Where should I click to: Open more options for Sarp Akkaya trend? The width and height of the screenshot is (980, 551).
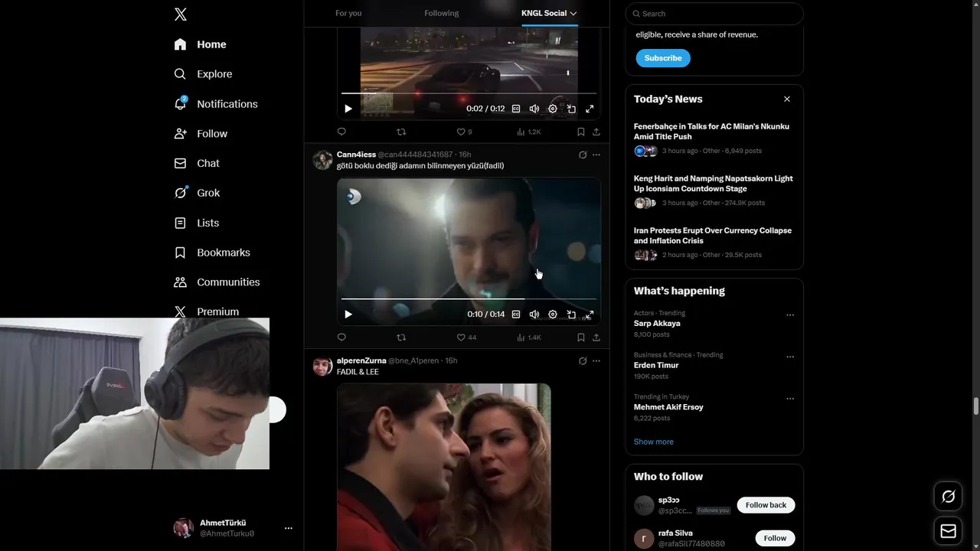tap(790, 315)
